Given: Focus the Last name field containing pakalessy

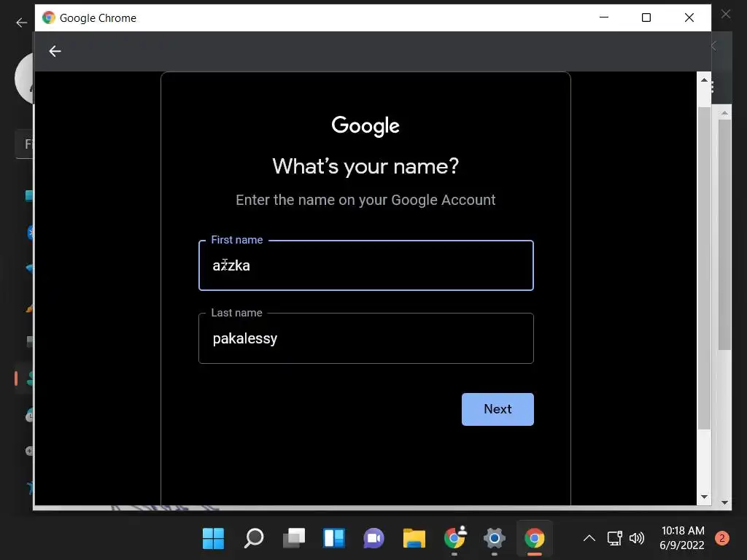Looking at the screenshot, I should (x=366, y=338).
